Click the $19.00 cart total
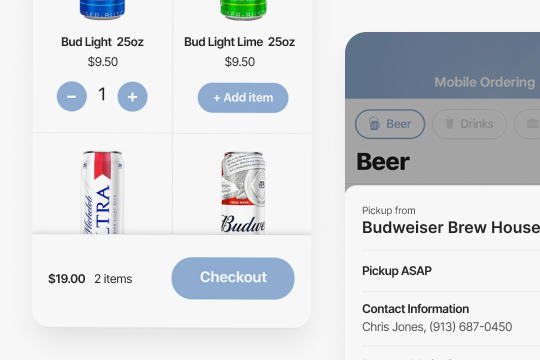Viewport: 540px width, 360px height. pyautogui.click(x=67, y=279)
